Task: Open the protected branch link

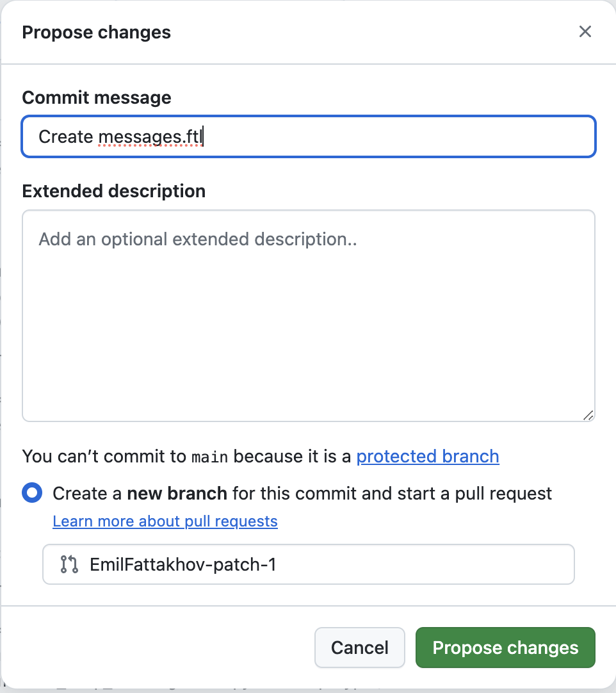Action: pos(428,457)
